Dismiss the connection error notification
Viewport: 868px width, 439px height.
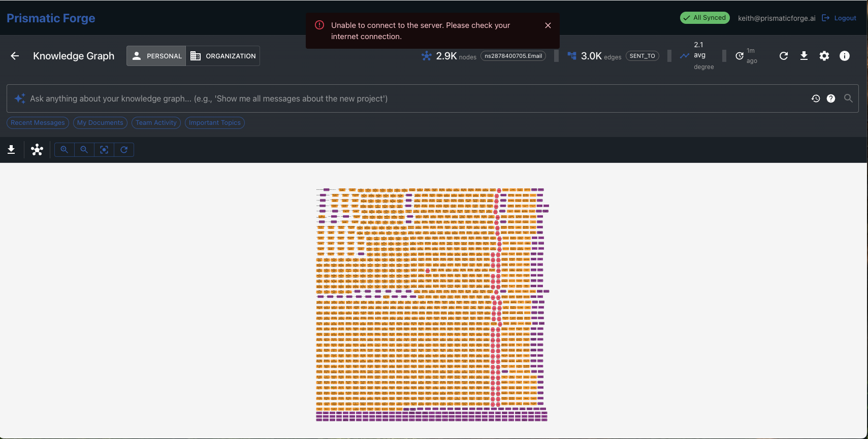tap(548, 25)
